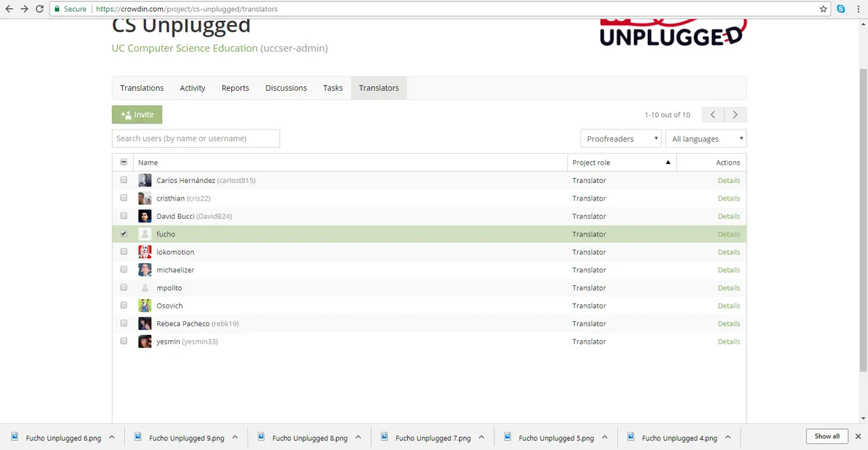Image resolution: width=868 pixels, height=450 pixels.
Task: Open Details for yesmin
Action: (729, 342)
